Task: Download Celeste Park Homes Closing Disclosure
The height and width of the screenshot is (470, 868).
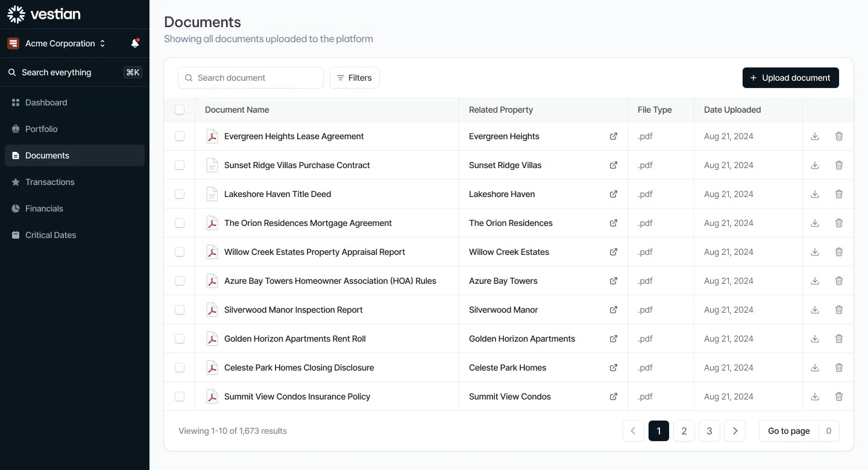Action: pyautogui.click(x=815, y=368)
